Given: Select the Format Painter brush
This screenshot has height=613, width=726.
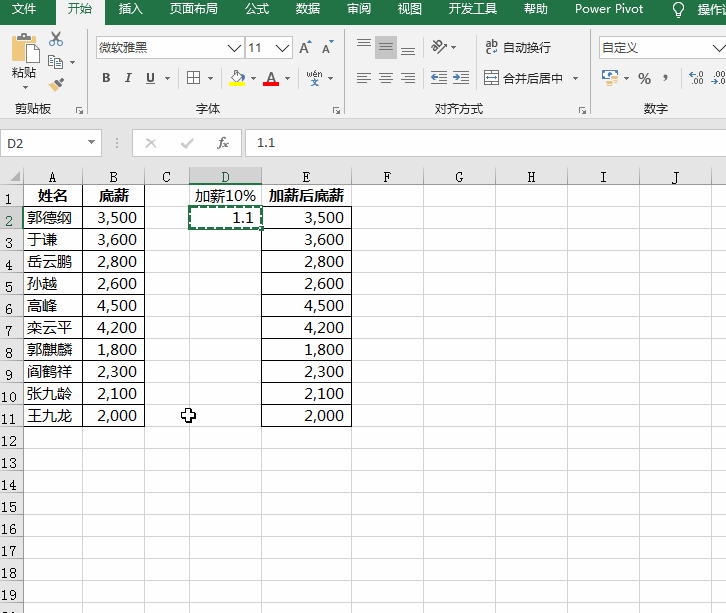Looking at the screenshot, I should (56, 84).
